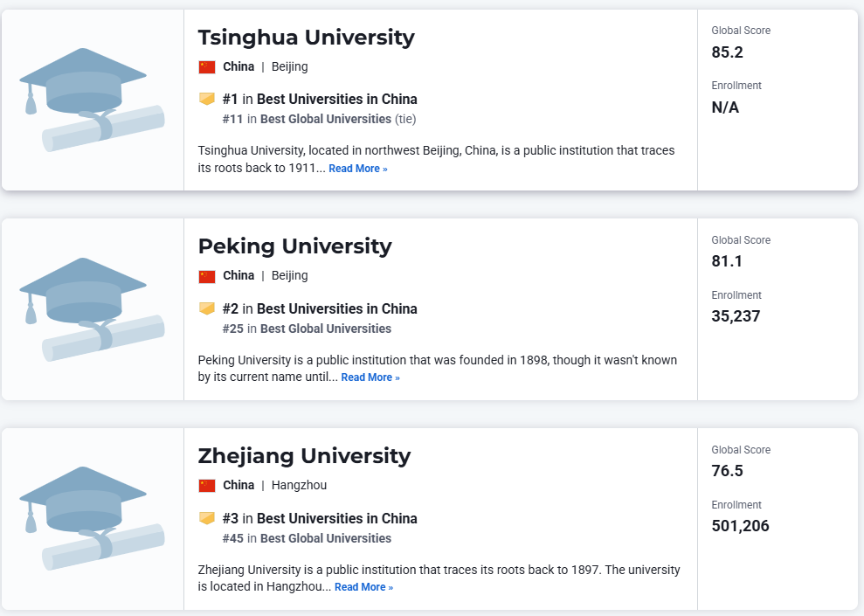The image size is (864, 616).
Task: Open the Tsinghua University title link
Action: pos(306,38)
